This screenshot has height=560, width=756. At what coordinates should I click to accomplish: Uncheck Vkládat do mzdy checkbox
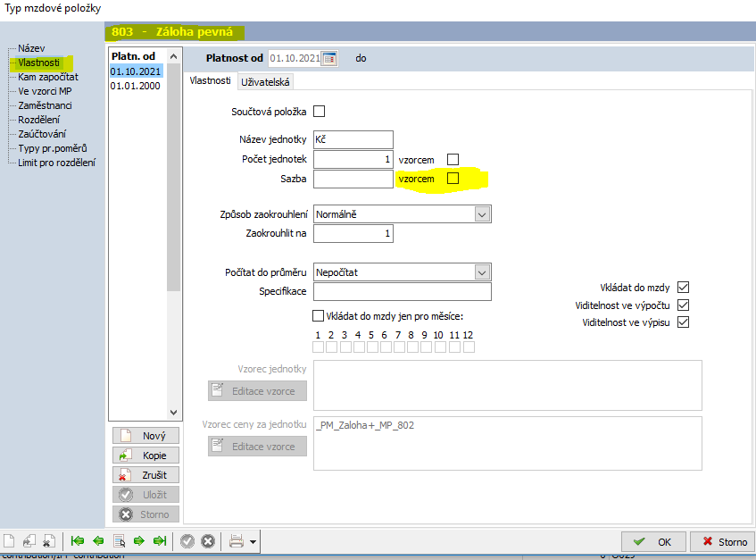(x=684, y=288)
